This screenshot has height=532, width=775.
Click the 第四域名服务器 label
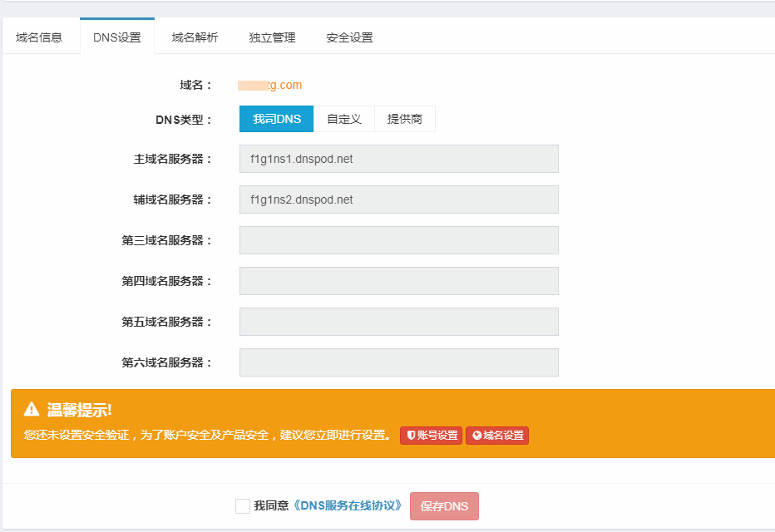(166, 281)
